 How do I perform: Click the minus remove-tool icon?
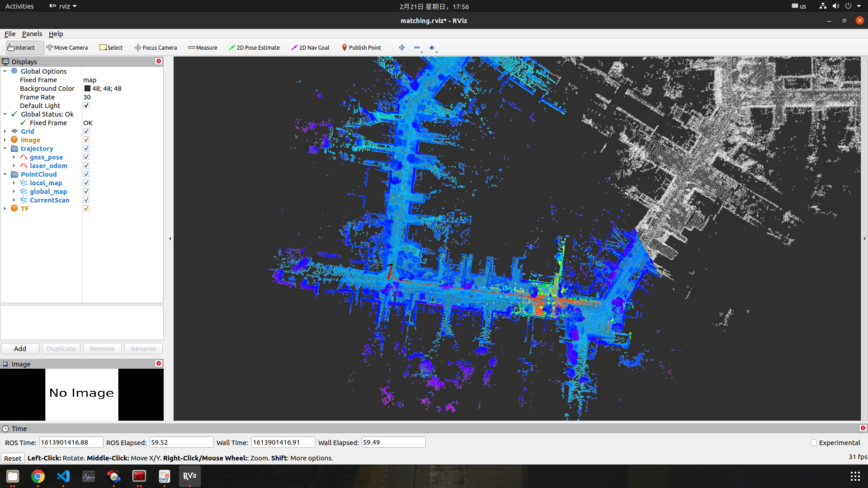(417, 47)
